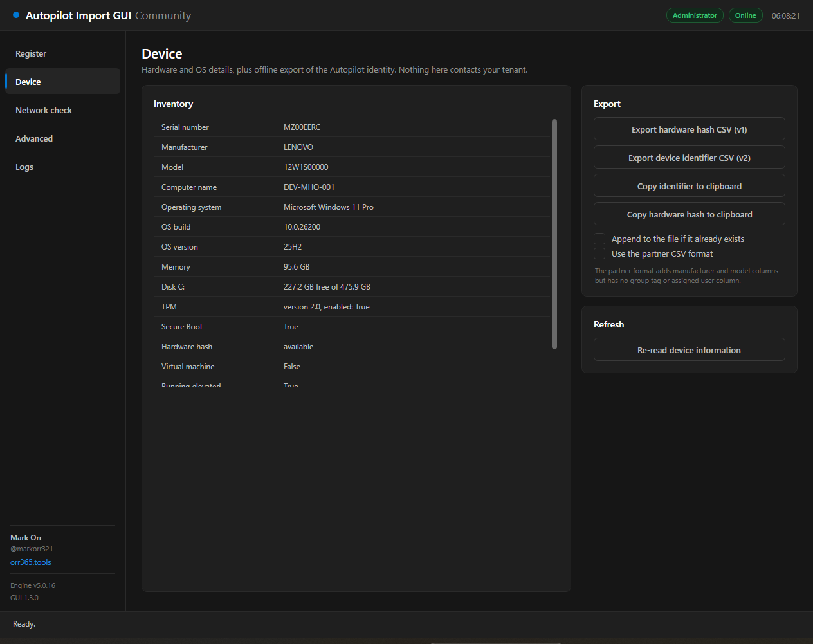813x644 pixels.
Task: Click computer name DEV-MHO-001
Action: click(309, 187)
